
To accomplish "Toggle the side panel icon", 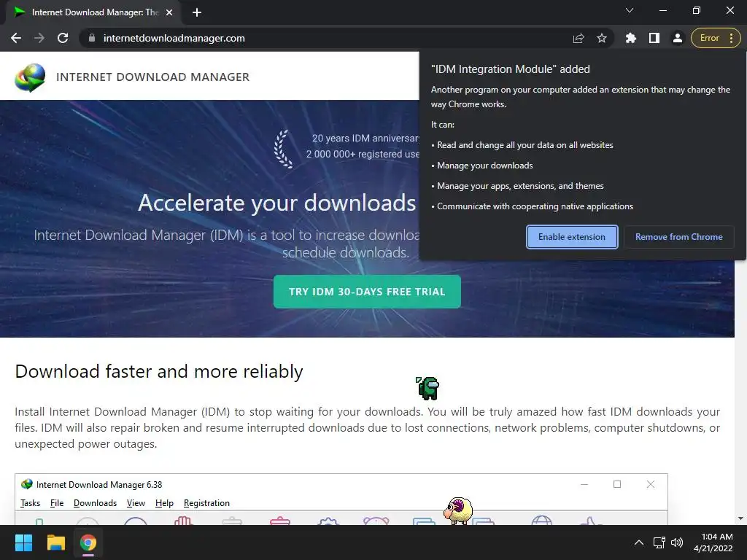I will [x=654, y=38].
